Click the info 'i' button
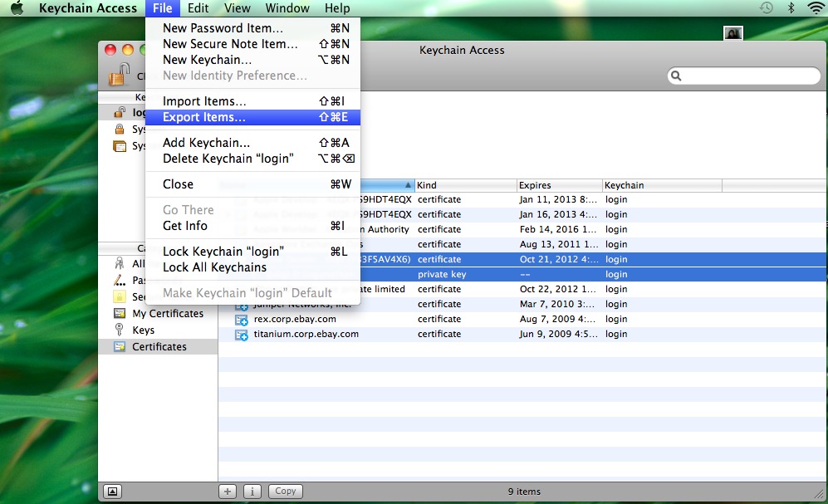The height and width of the screenshot is (504, 828). pos(252,492)
